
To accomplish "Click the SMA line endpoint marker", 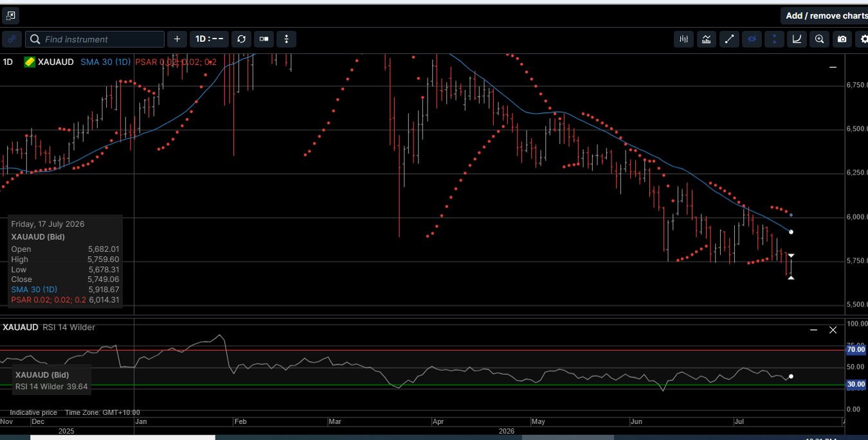I will [x=791, y=232].
